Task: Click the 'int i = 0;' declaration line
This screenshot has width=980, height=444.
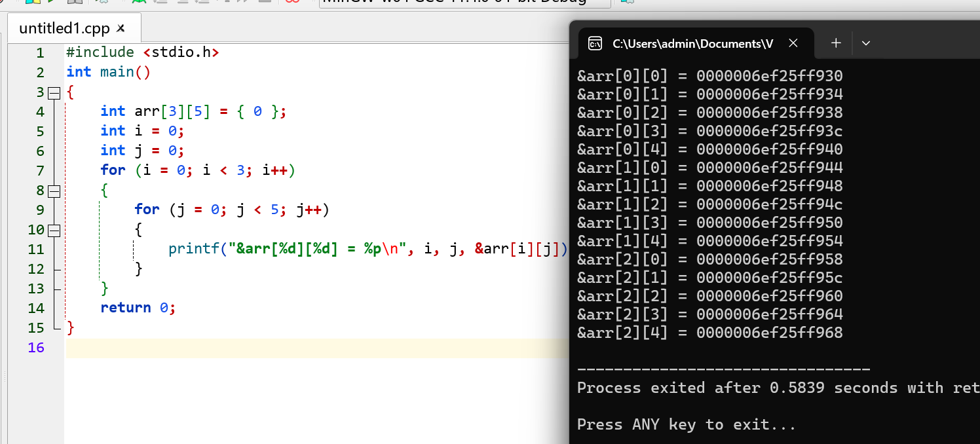Action: coord(143,131)
